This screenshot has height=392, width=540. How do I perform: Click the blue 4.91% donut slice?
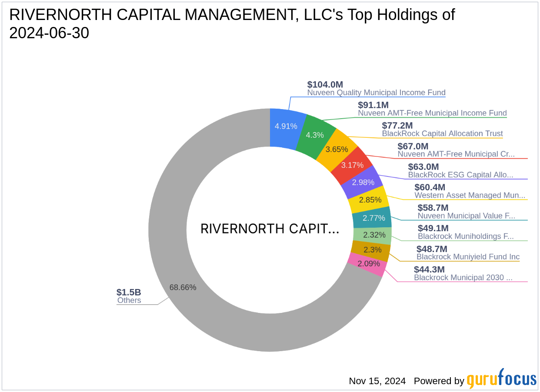(x=286, y=126)
